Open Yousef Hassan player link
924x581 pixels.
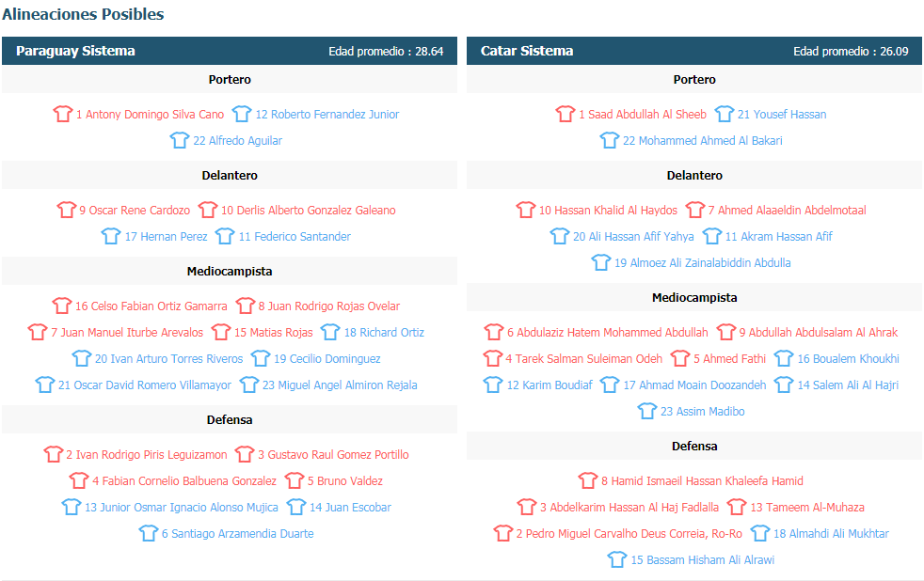pyautogui.click(x=782, y=114)
